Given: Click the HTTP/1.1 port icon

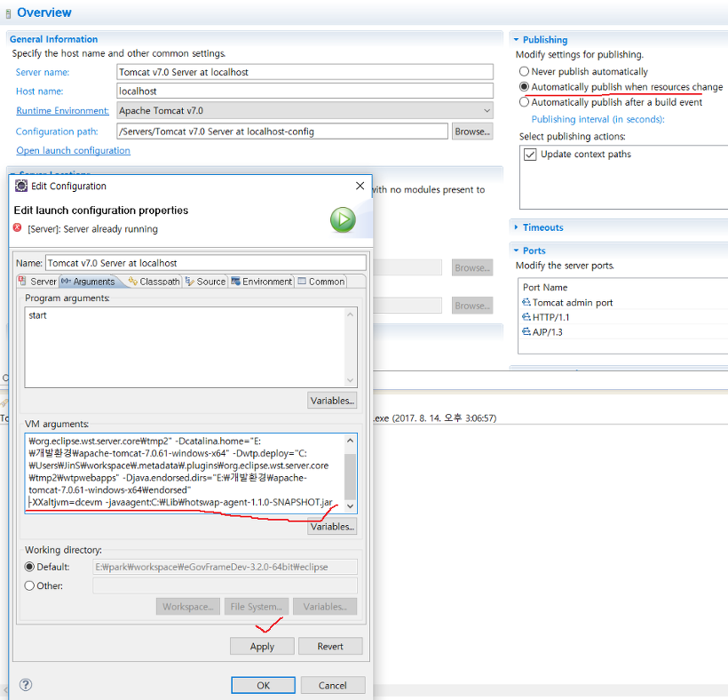Looking at the screenshot, I should tap(526, 317).
